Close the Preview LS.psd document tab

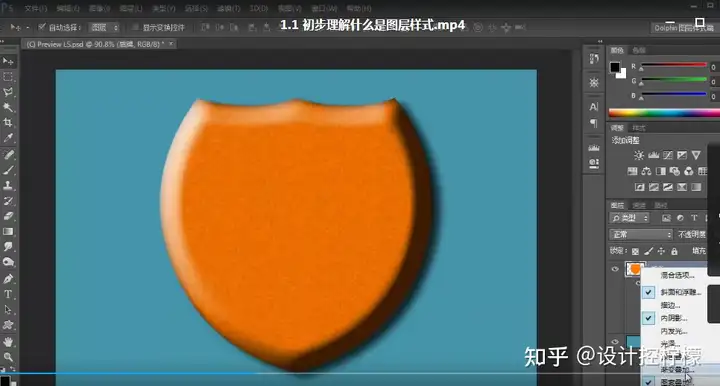171,44
